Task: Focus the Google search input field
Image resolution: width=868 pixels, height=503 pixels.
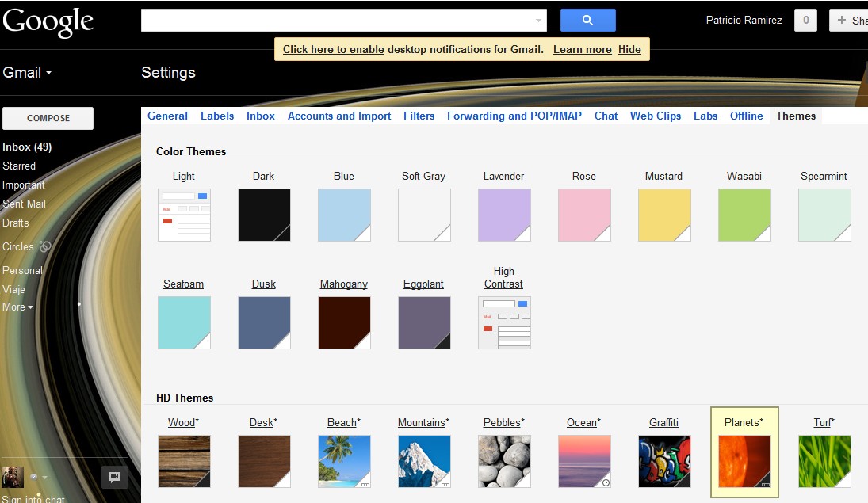Action: pos(344,21)
